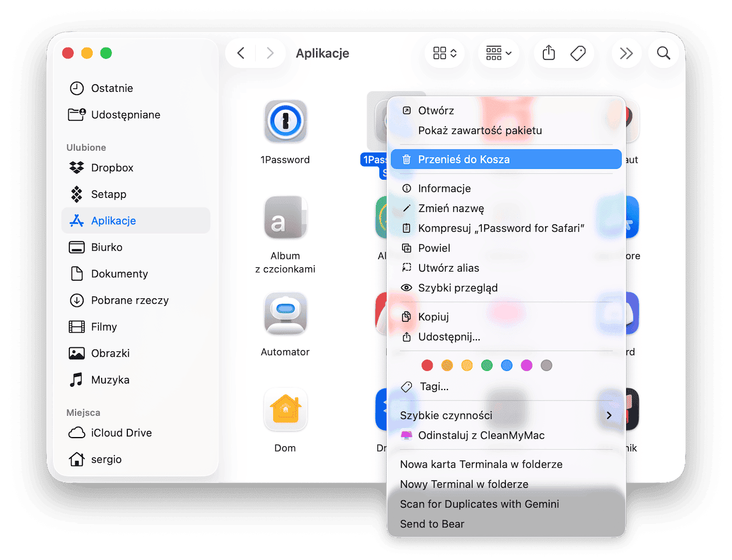The width and height of the screenshot is (732, 560).
Task: Choose Informacje from the context menu
Action: [506, 188]
